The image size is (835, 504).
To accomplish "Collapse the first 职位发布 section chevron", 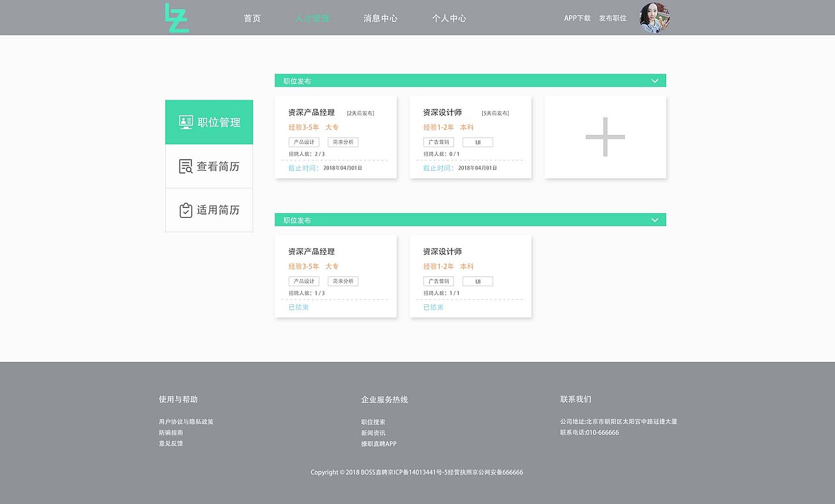I will click(x=654, y=80).
